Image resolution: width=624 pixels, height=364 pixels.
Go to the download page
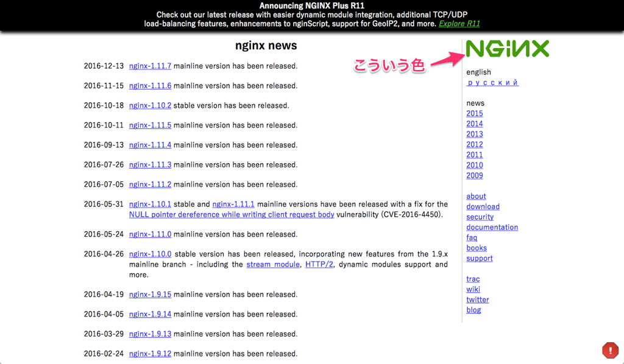483,206
